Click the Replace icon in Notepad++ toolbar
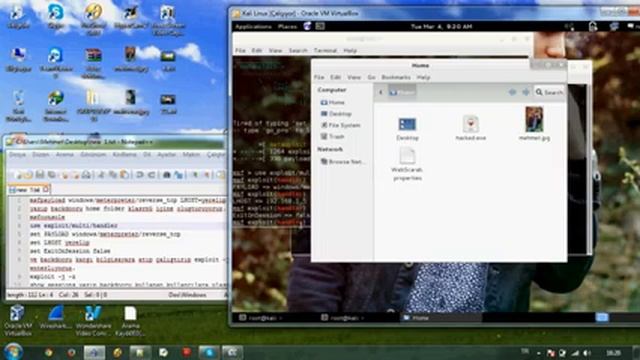Image resolution: width=640 pixels, height=360 pixels. (x=178, y=175)
